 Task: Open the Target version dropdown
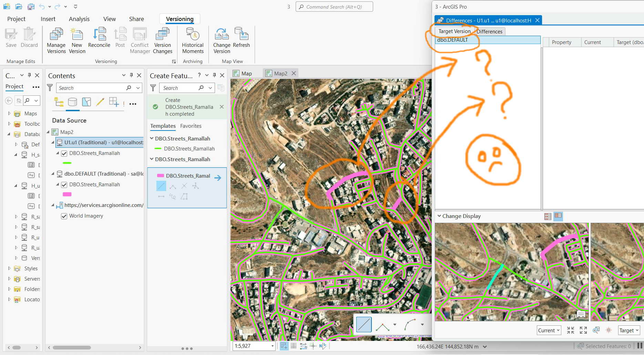(629, 330)
